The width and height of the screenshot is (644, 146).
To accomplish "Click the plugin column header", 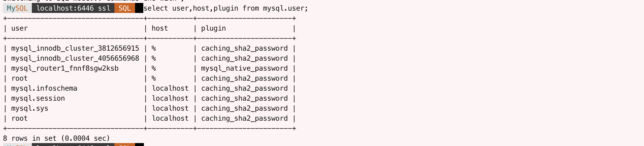I will coord(213,29).
